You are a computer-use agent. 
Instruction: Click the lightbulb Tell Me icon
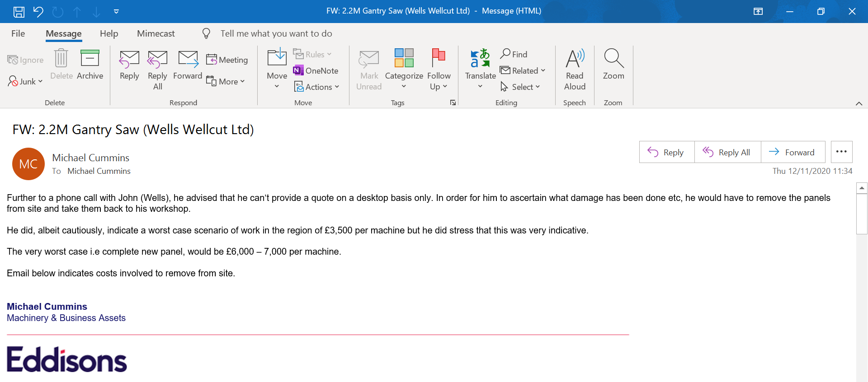tap(206, 33)
